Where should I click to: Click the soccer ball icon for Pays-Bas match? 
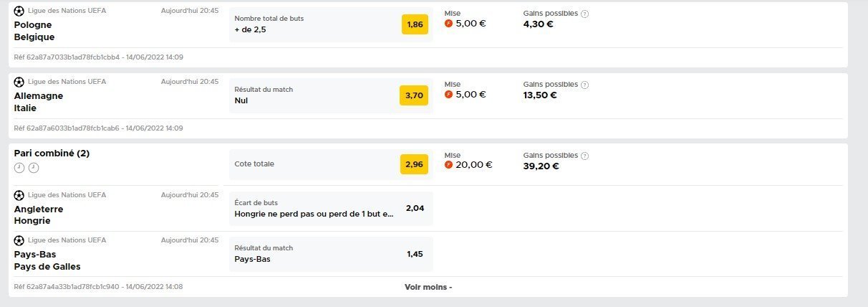[19, 240]
